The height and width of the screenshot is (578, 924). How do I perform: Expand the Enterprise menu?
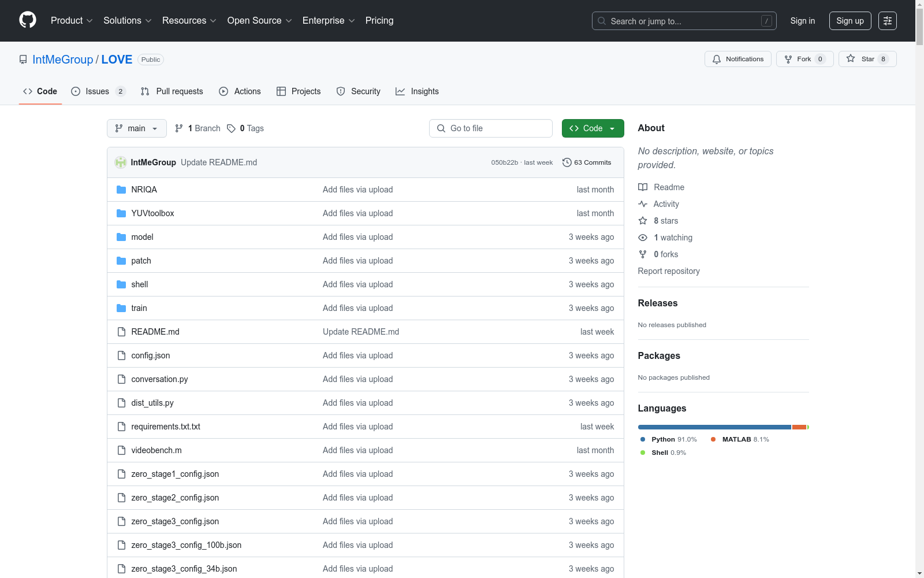pos(329,21)
